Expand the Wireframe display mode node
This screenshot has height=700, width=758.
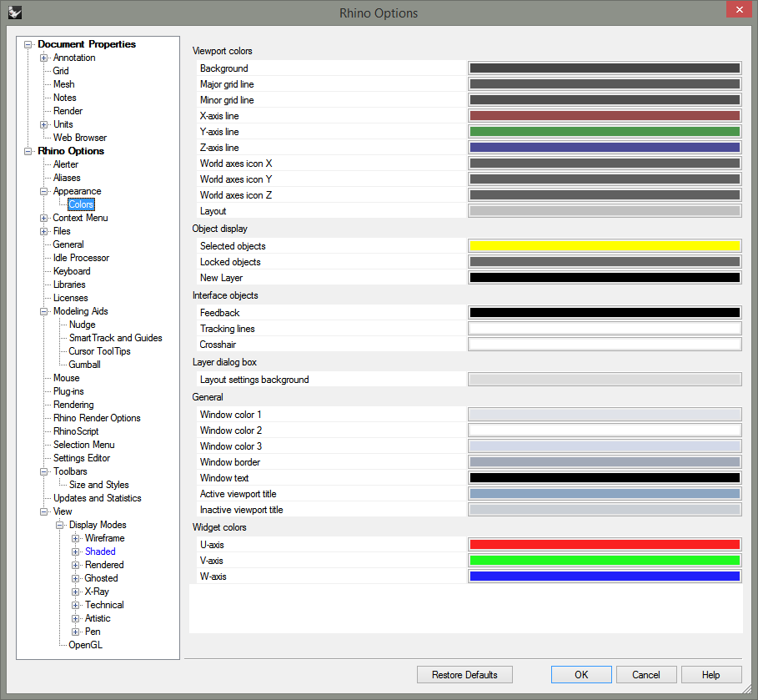tap(75, 538)
